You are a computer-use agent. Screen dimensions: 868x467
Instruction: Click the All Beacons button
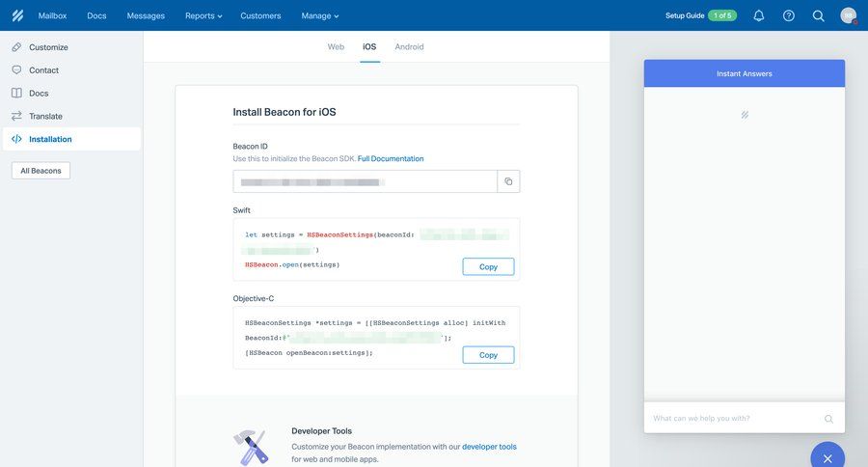click(41, 171)
